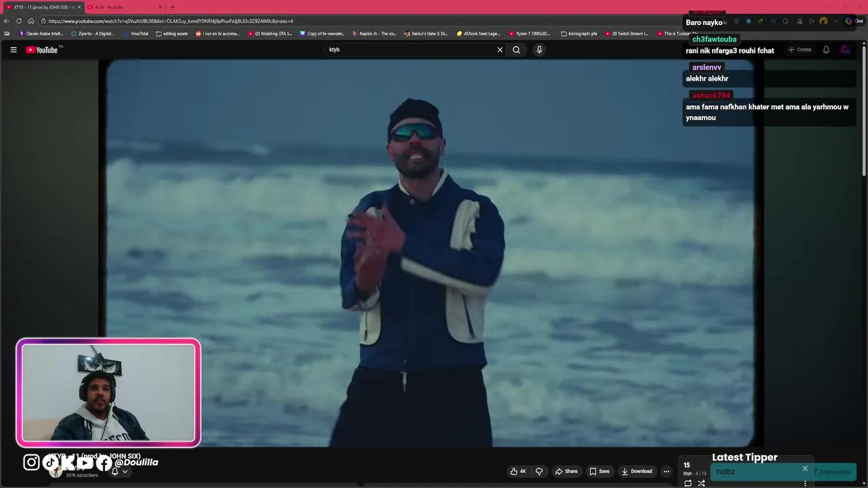Image resolution: width=868 pixels, height=488 pixels.
Task: Open the Ziperto bookmark
Action: pyautogui.click(x=93, y=33)
